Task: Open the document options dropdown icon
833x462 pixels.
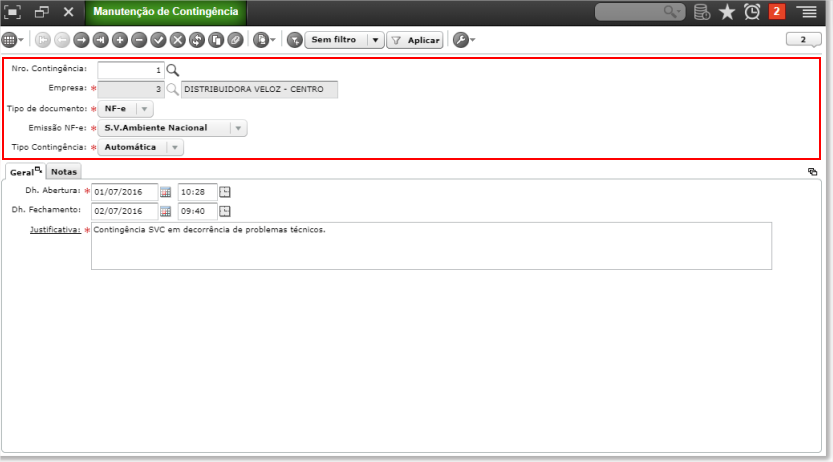Action: coord(264,40)
